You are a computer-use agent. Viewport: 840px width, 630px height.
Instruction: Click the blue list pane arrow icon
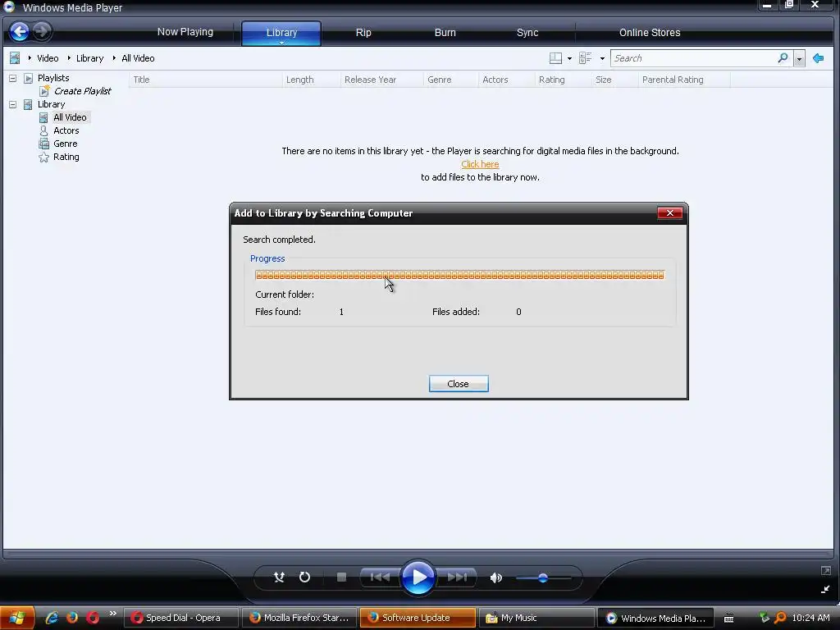click(x=818, y=58)
